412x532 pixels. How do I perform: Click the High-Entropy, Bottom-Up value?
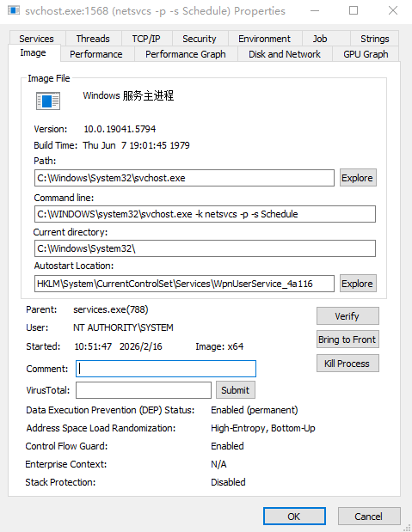tap(263, 428)
